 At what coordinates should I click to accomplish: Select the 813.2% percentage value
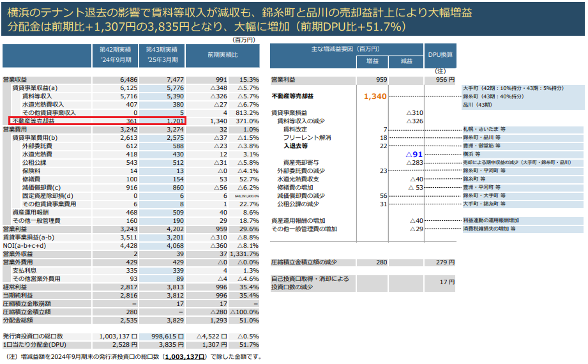click(247, 112)
